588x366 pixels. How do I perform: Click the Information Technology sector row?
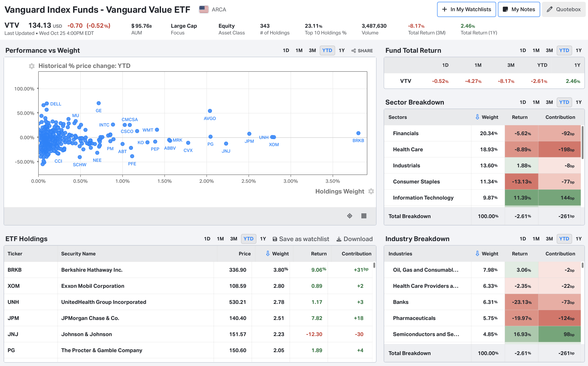pos(482,198)
